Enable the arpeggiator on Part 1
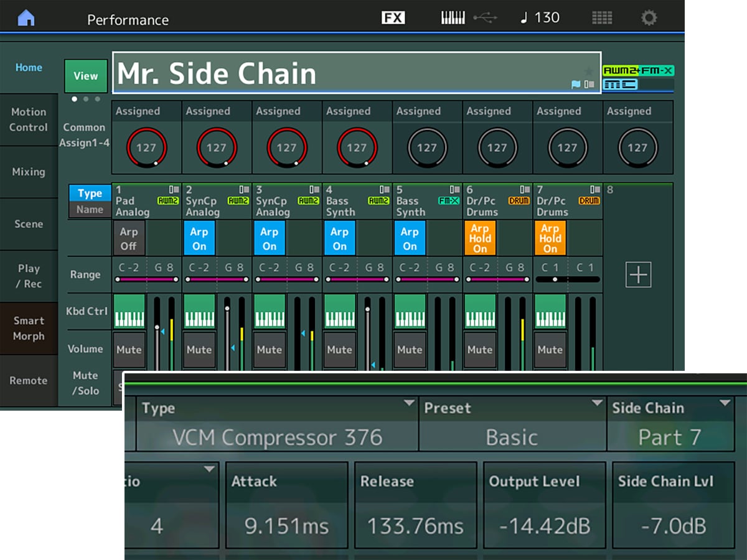Viewport: 747px width, 560px height. coord(128,238)
